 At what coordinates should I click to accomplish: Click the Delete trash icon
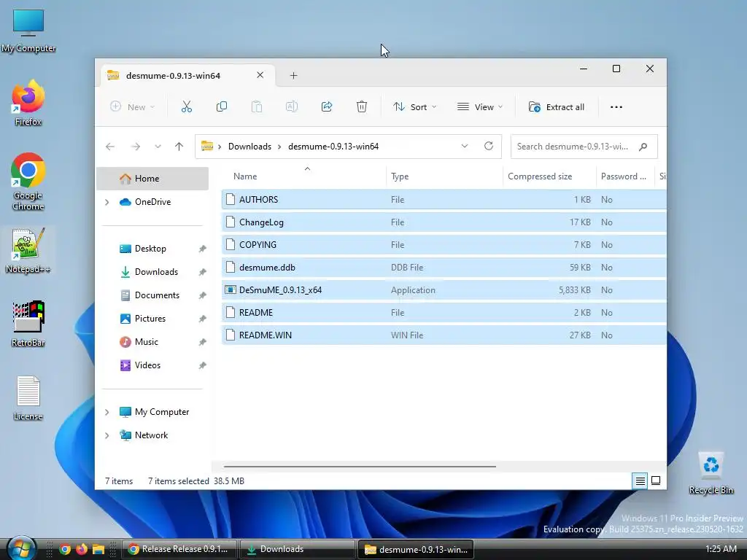(x=362, y=106)
